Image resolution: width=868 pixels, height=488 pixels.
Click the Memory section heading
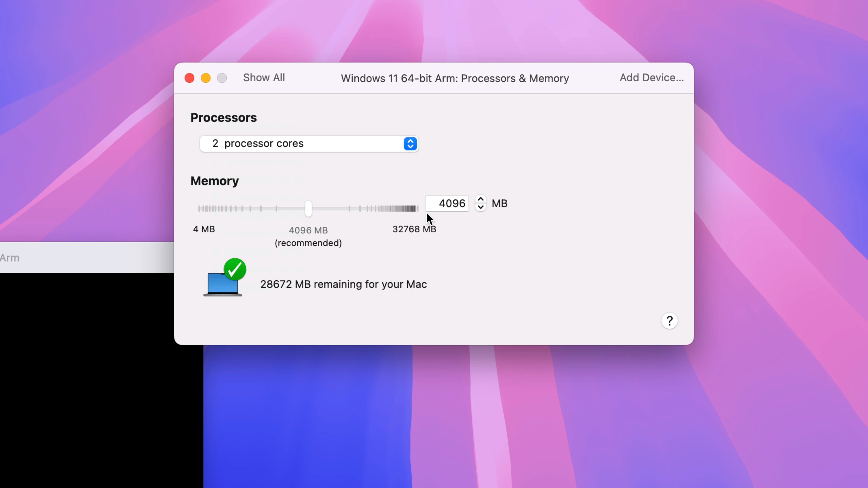coord(214,181)
